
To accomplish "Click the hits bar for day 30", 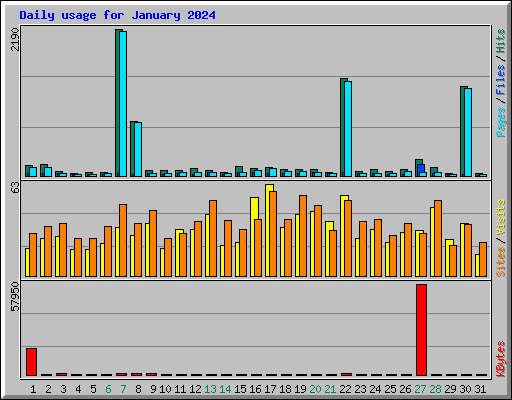I will pyautogui.click(x=463, y=131).
